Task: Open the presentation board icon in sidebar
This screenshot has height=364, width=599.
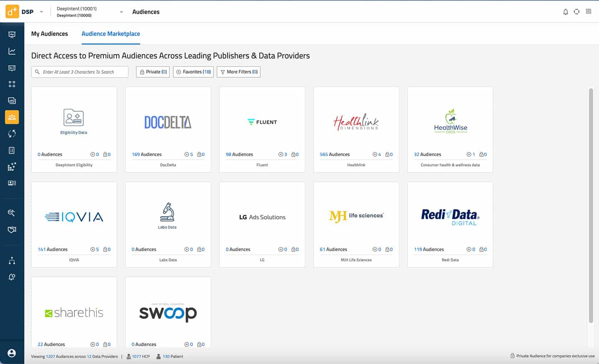Action: tap(12, 35)
